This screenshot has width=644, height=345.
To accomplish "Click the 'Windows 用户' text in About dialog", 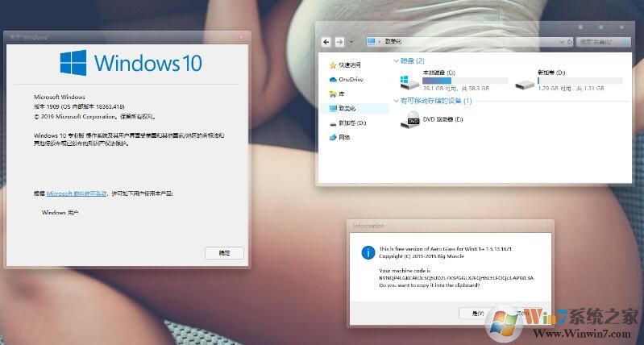I will (60, 213).
